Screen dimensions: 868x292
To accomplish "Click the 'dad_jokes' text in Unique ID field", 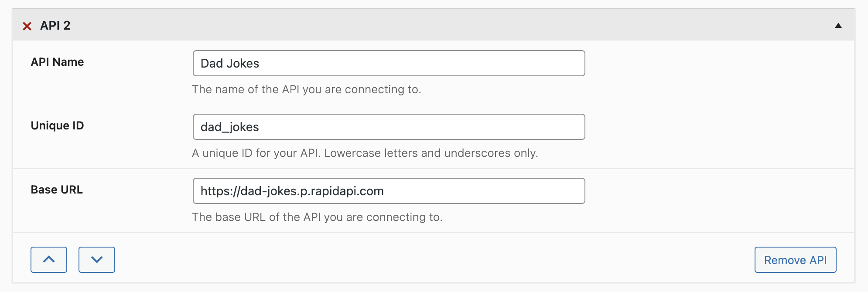I will pos(230,127).
